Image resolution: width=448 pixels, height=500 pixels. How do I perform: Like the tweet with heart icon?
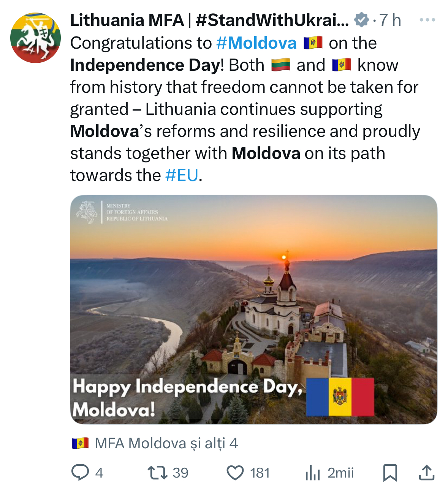pos(235,473)
